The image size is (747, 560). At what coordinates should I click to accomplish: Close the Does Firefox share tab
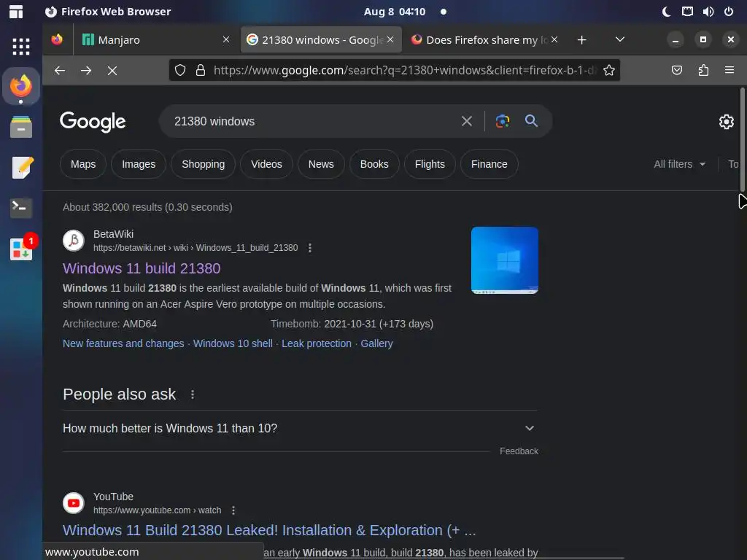tap(554, 39)
